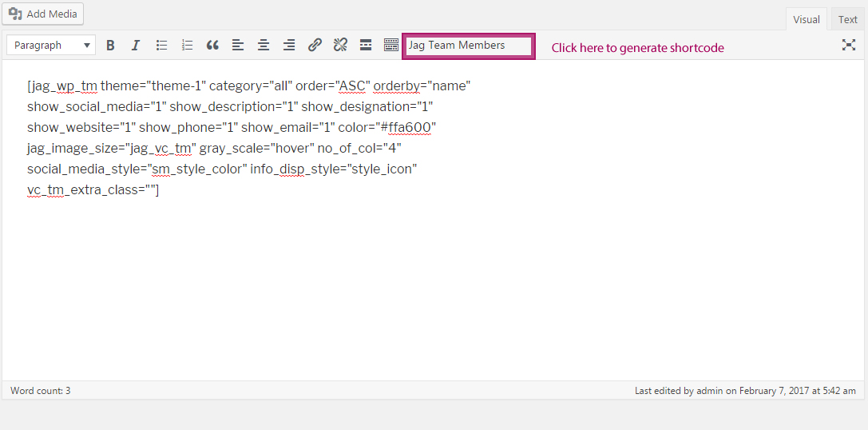
Task: Insert a numbered list
Action: click(187, 46)
